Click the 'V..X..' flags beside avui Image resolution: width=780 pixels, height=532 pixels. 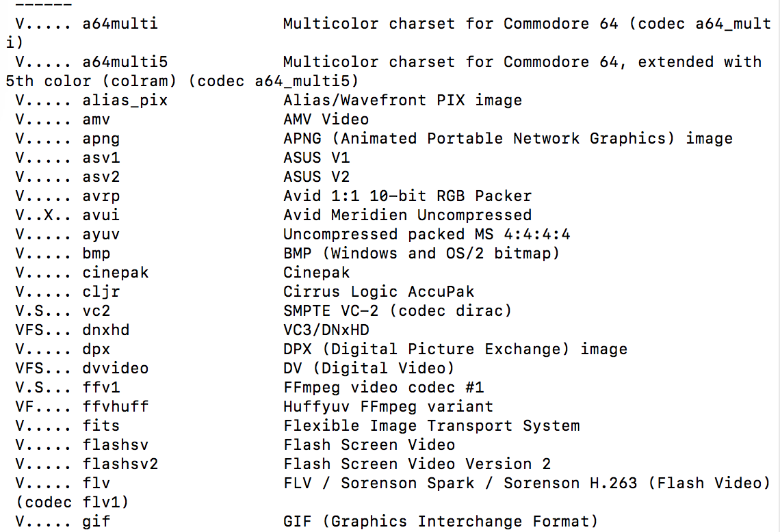(43, 215)
